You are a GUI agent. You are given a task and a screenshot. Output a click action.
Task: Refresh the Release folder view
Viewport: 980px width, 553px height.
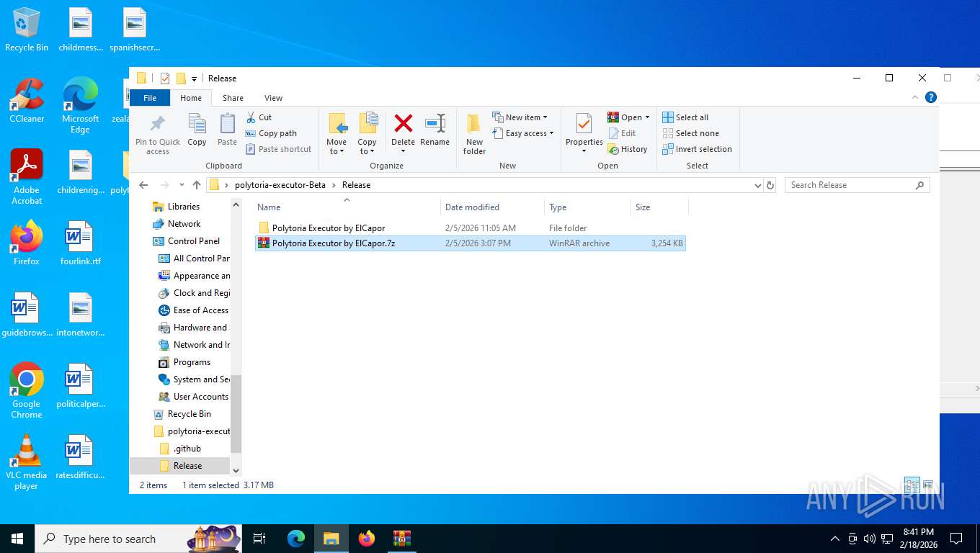(x=770, y=185)
